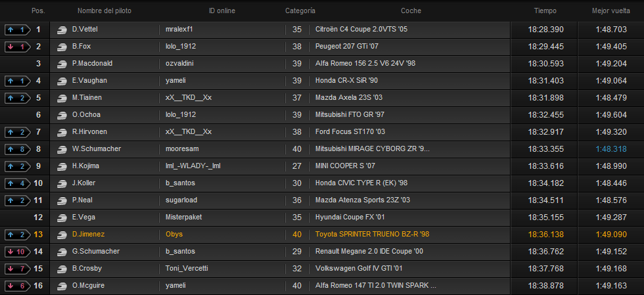The height and width of the screenshot is (295, 644).
Task: Click the Nombre del piloto column header
Action: [x=104, y=11]
